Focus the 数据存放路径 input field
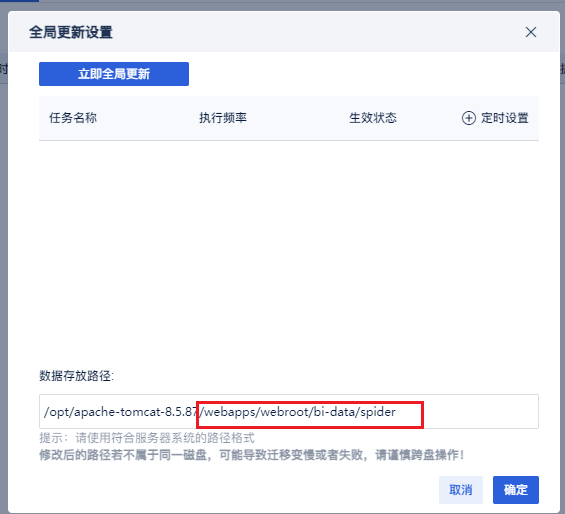The width and height of the screenshot is (565, 514). [x=289, y=412]
